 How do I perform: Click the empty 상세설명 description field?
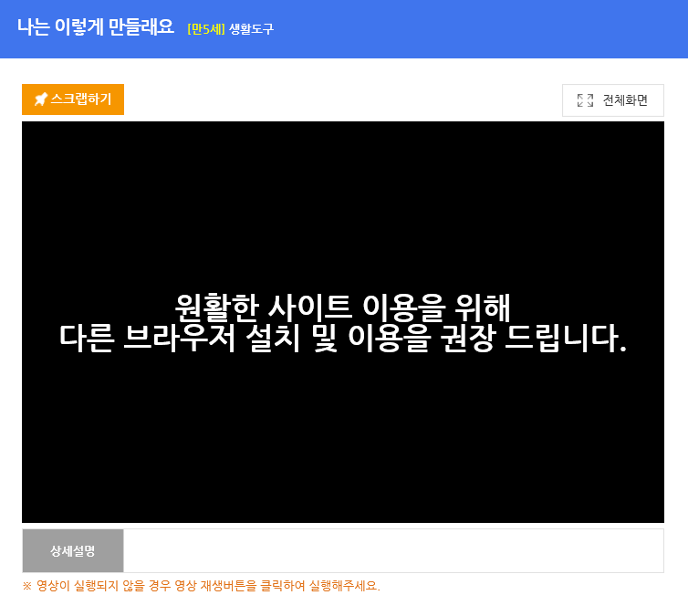[x=393, y=550]
